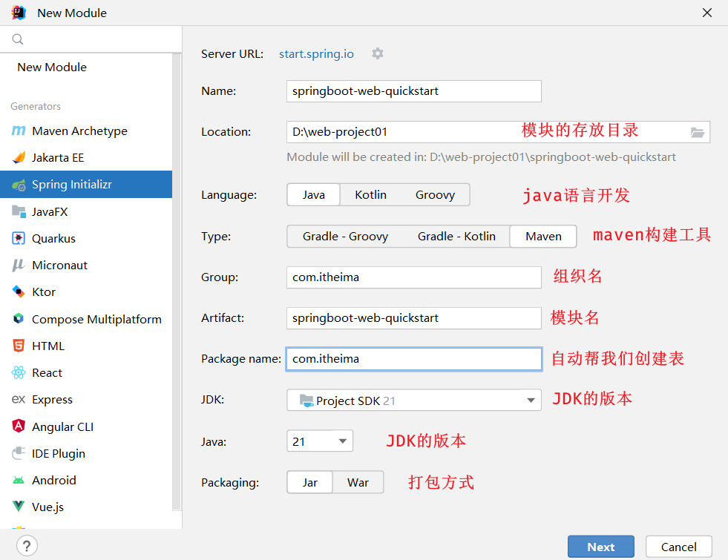Screen dimensions: 728x560
Task: Select Angular CLI text label
Action: (62, 426)
